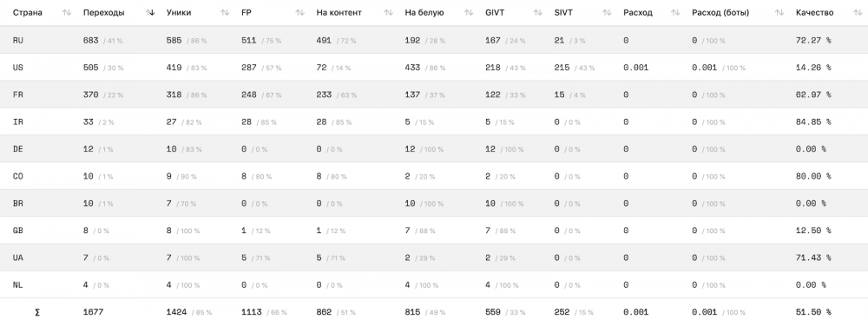Click the GB country cell
Screen dimensions: 868x326
pos(17,231)
